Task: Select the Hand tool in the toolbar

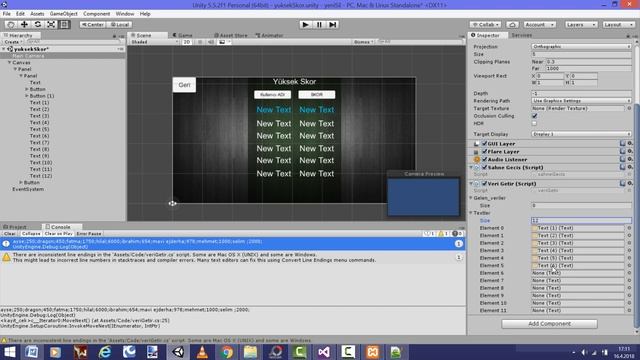Action: tap(11, 24)
